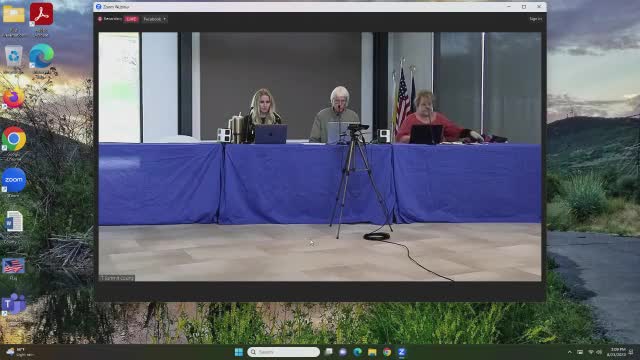Image resolution: width=640 pixels, height=360 pixels.
Task: Click the system tray display icon
Action: tap(580, 352)
